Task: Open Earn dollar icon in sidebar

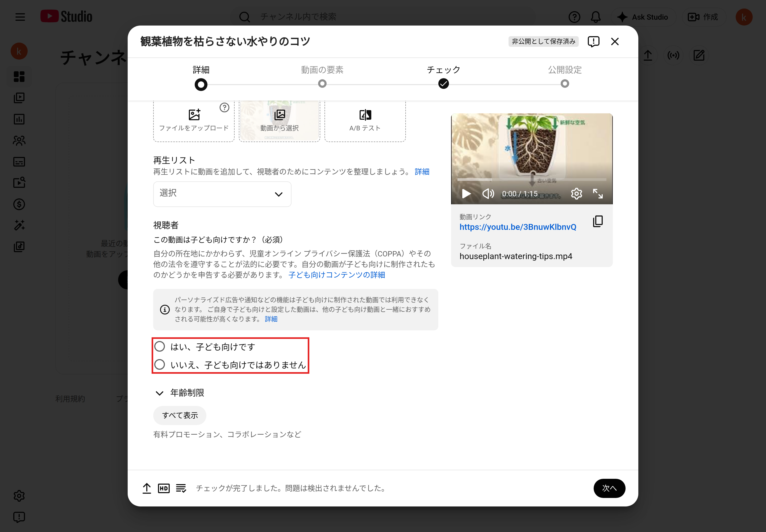Action: [x=19, y=204]
